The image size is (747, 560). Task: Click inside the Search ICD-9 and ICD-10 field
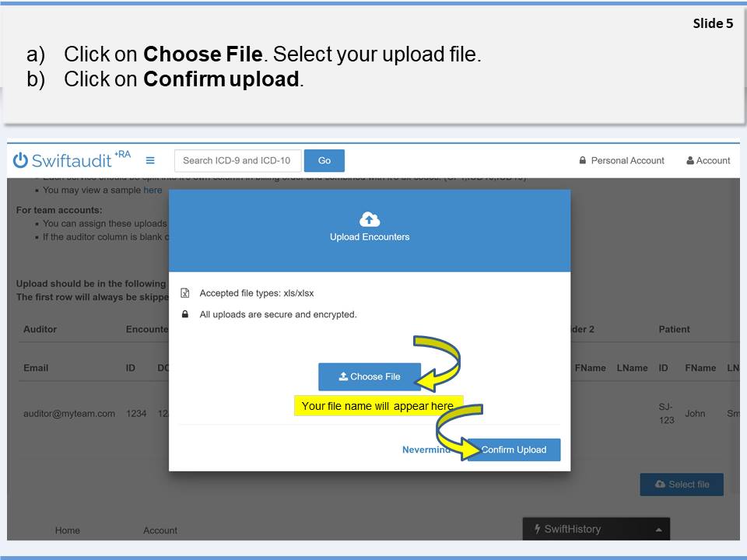pos(237,160)
